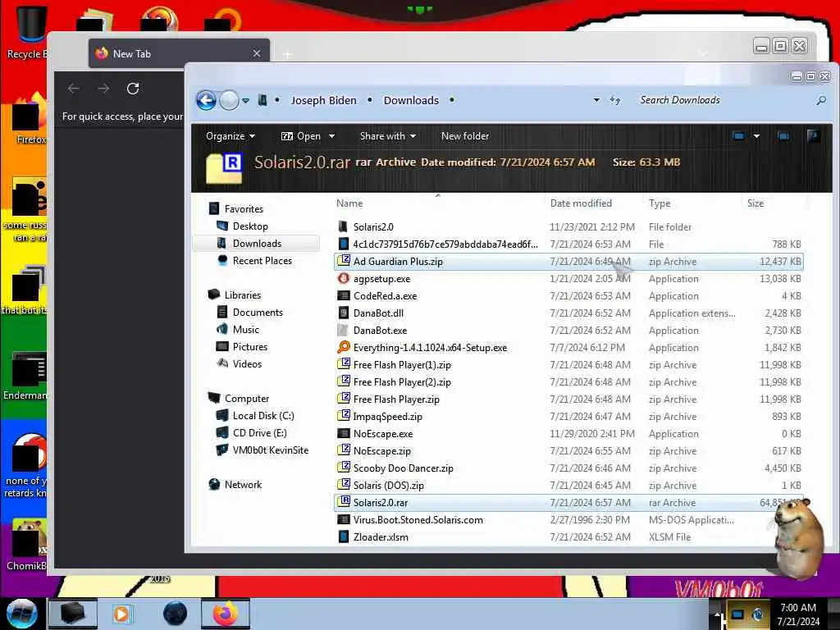Screen dimensions: 840x630
Task: Click the Explorer forward arrow button
Action: [230, 100]
